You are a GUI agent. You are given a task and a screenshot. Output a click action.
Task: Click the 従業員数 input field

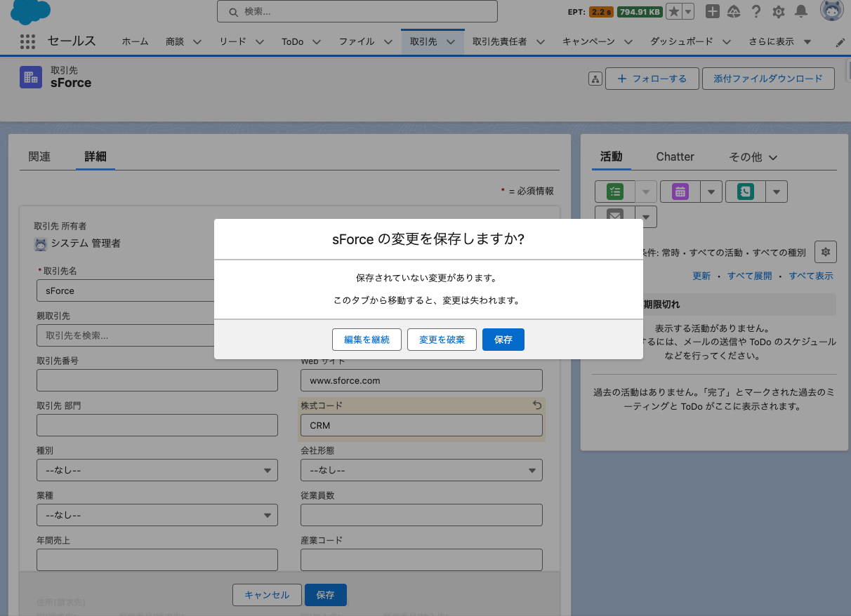421,515
